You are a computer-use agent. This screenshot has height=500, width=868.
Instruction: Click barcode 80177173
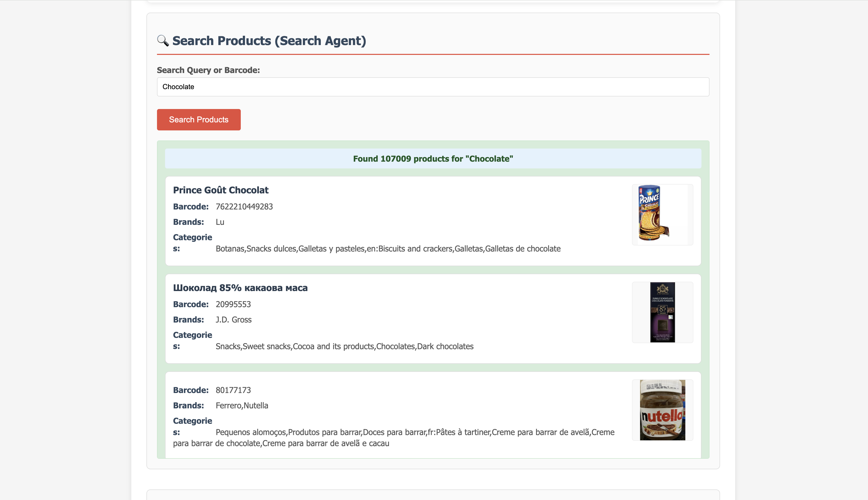[x=233, y=390]
